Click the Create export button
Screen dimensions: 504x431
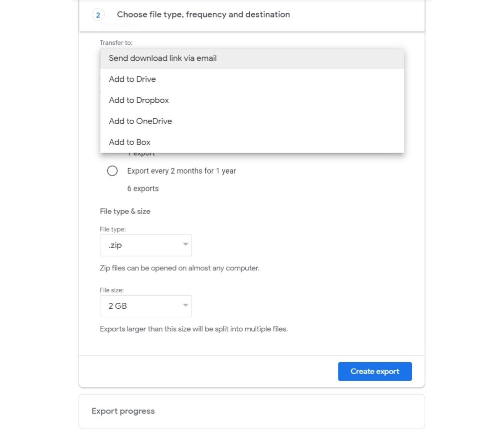[x=374, y=371]
